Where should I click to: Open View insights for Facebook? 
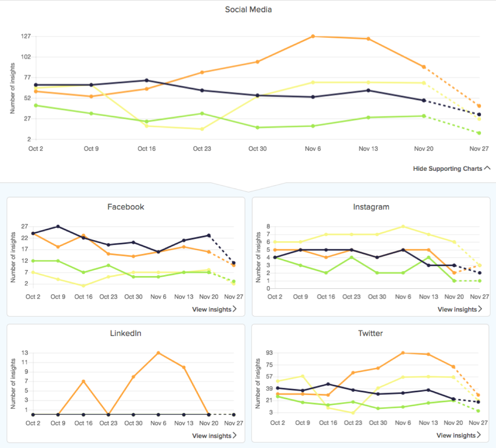[214, 309]
